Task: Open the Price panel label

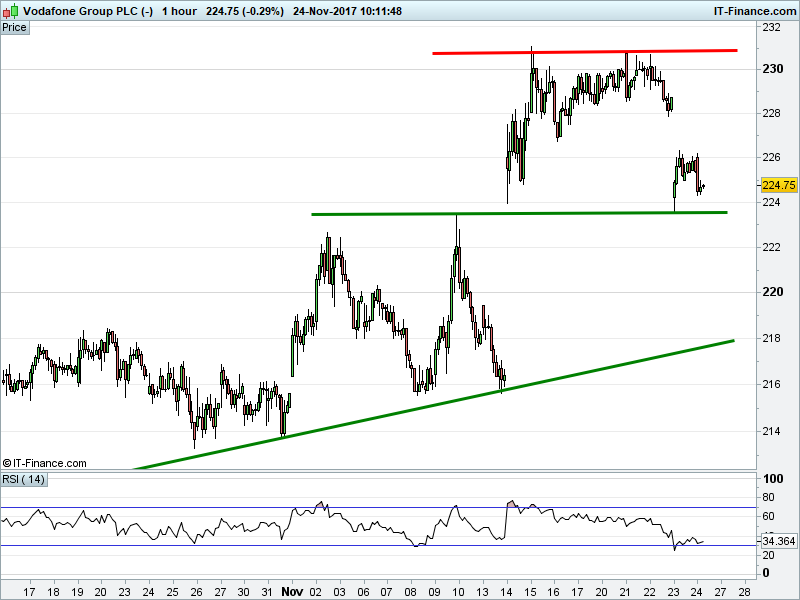Action: 15,28
